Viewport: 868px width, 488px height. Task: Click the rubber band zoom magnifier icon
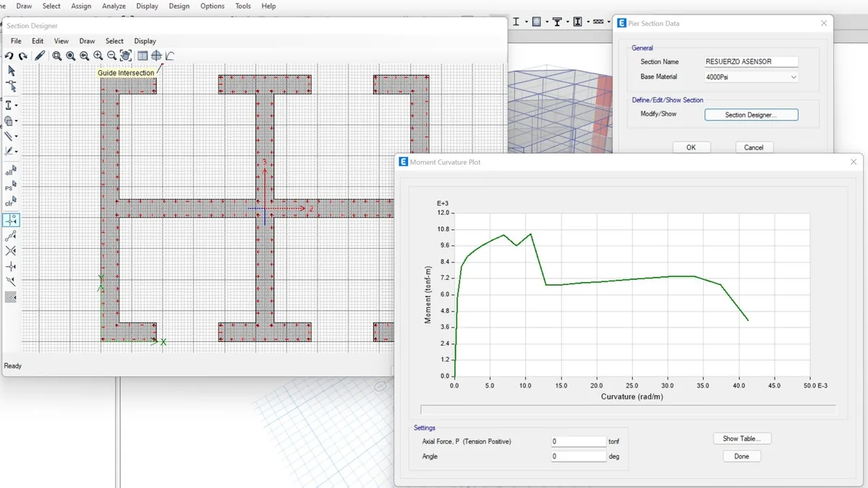(x=56, y=56)
